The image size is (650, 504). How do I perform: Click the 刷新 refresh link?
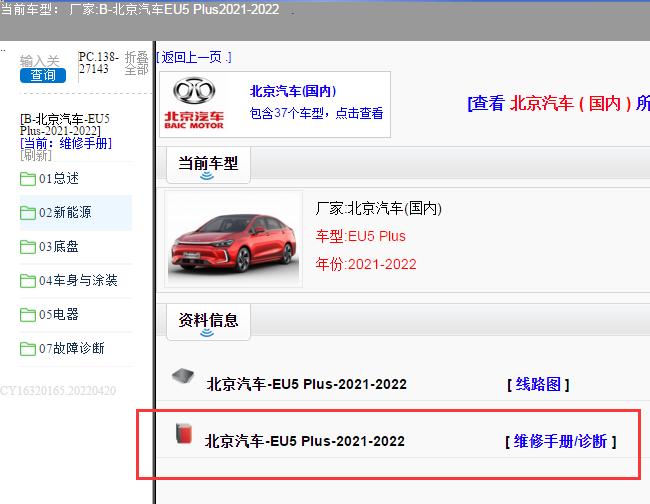[x=36, y=155]
